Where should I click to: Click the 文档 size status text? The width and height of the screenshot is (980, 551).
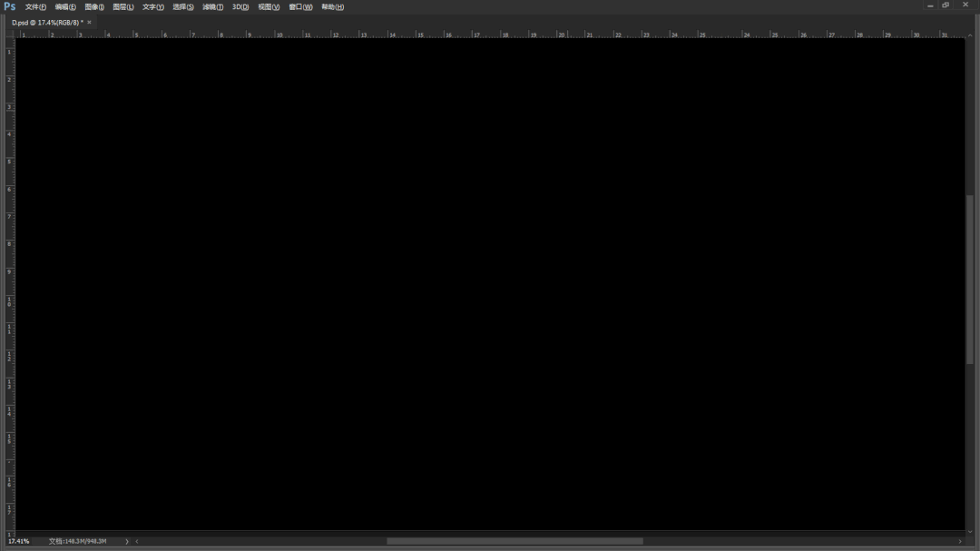pos(77,541)
